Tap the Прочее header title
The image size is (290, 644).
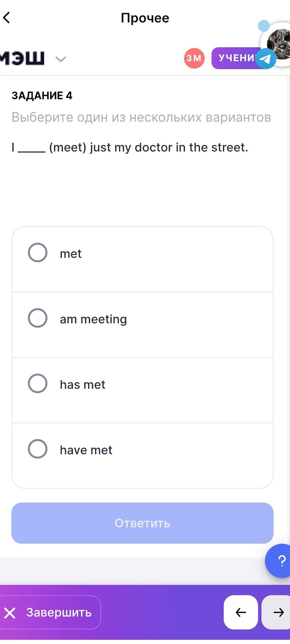pos(145,18)
